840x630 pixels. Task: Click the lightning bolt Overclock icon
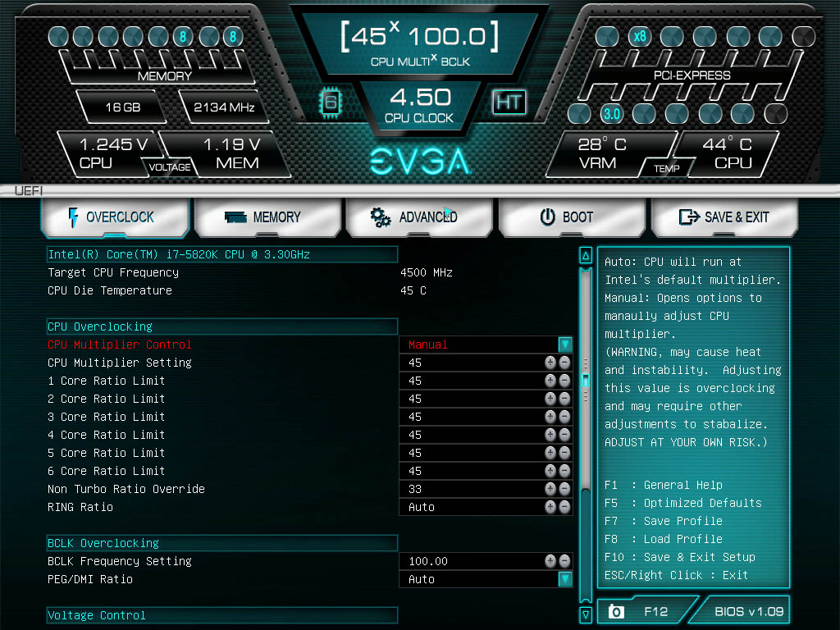point(73,217)
